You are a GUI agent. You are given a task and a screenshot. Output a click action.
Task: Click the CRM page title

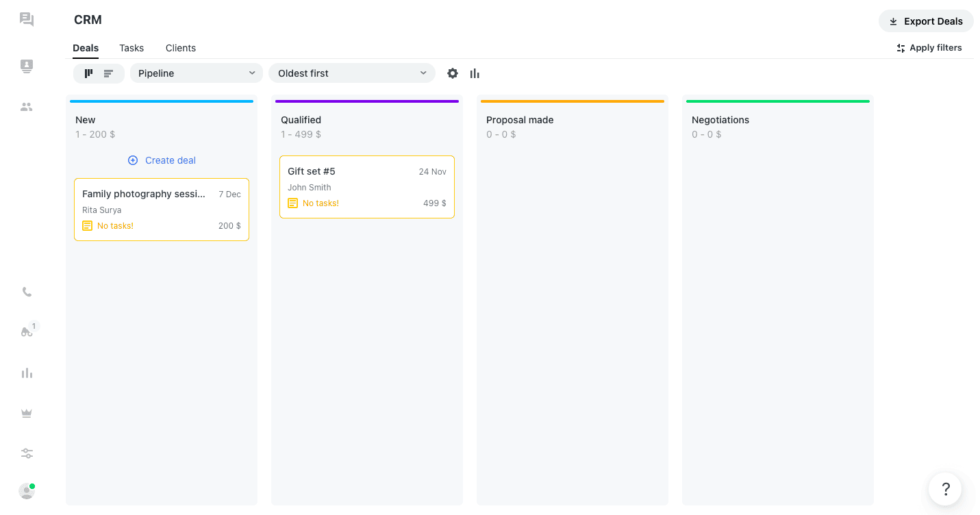88,20
